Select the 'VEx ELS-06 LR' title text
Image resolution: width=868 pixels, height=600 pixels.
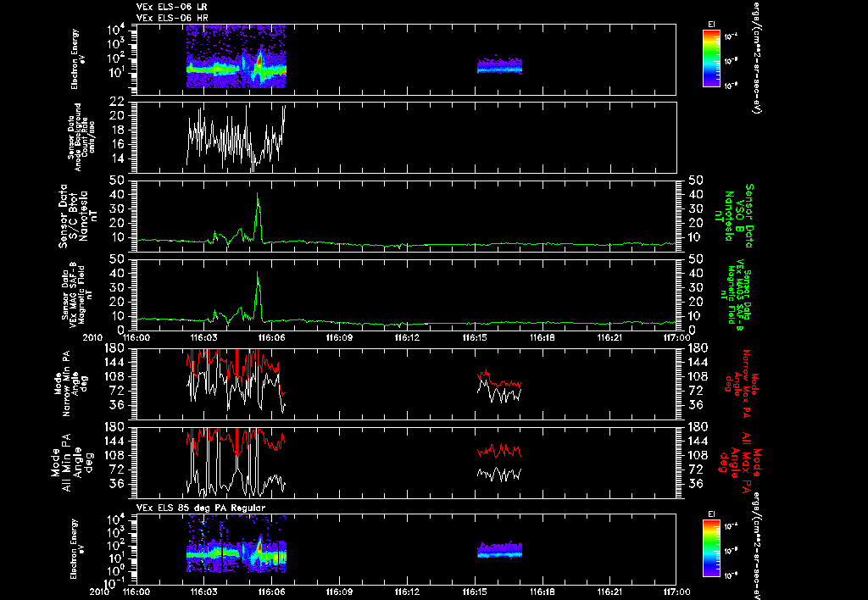(x=172, y=7)
